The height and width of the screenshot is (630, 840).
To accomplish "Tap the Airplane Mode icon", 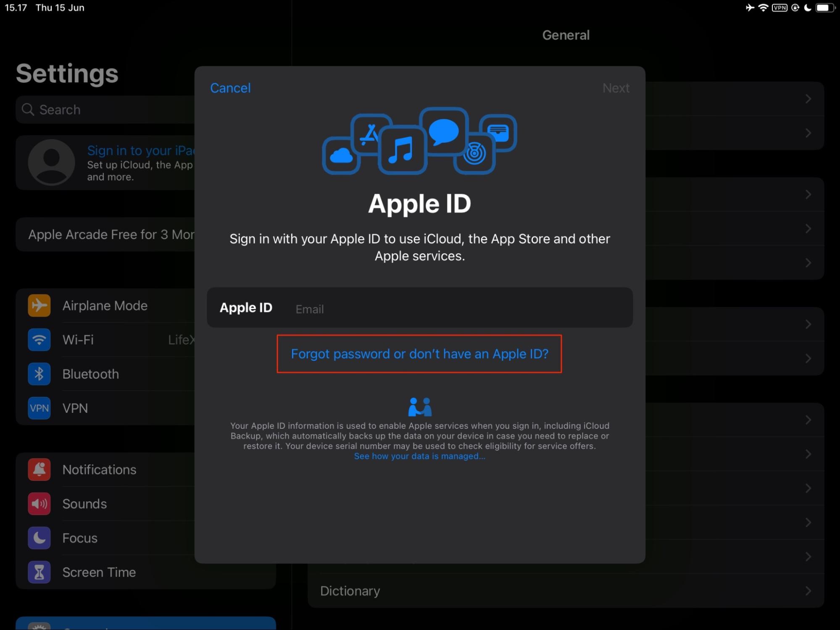I will tap(39, 305).
